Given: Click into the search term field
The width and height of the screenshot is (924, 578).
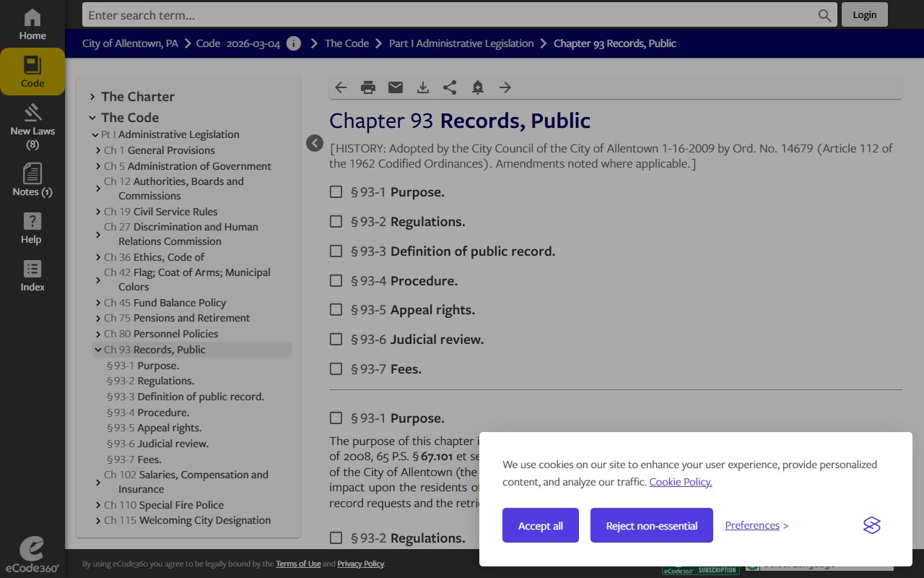Looking at the screenshot, I should tap(448, 15).
